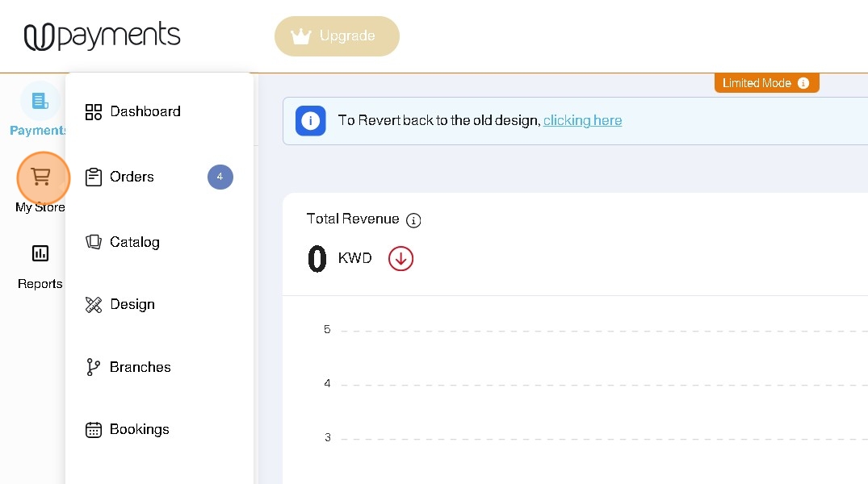The height and width of the screenshot is (484, 868).
Task: Click the wpayments logo
Action: pyautogui.click(x=103, y=36)
